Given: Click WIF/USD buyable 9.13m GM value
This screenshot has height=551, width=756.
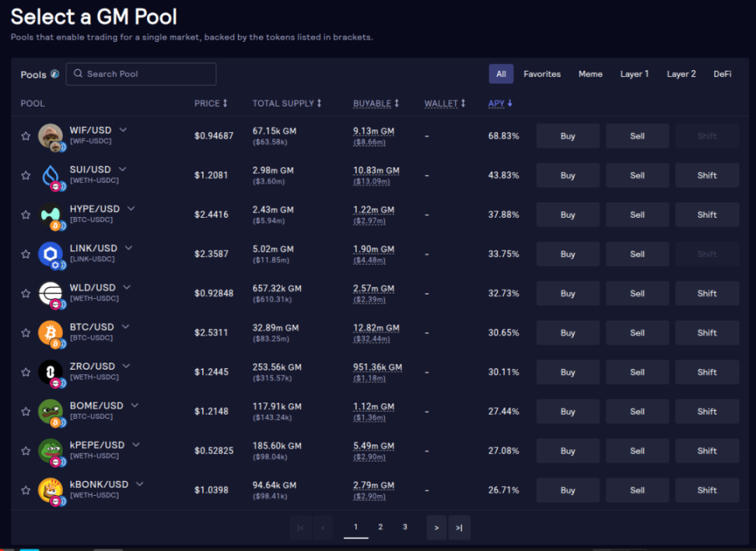Looking at the screenshot, I should tap(373, 132).
